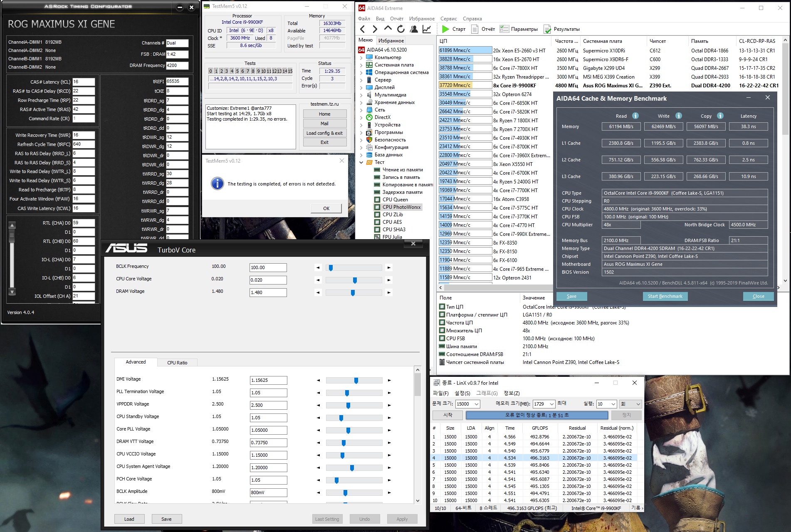
Task: Expand the DirectX tree node
Action: tap(361, 117)
